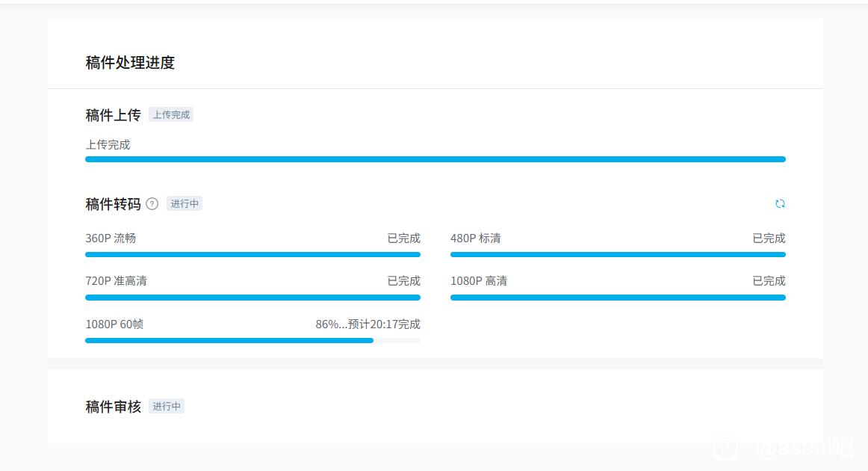The width and height of the screenshot is (868, 471).
Task: Select the 稿件转码 section heading
Action: (113, 204)
